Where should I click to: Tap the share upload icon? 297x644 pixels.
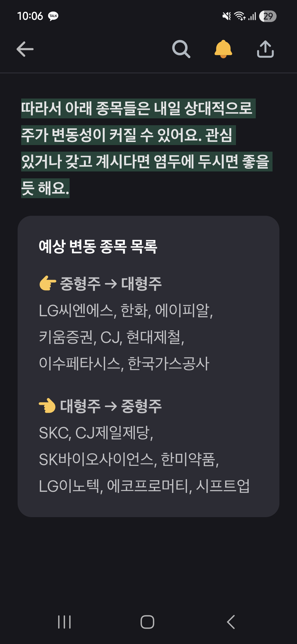click(x=265, y=49)
